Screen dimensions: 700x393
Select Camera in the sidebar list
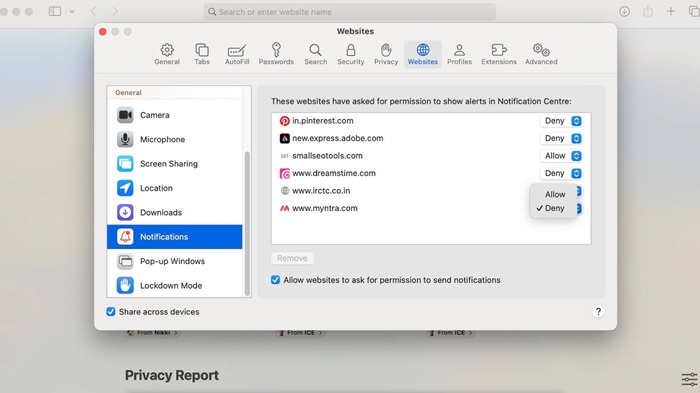click(175, 115)
